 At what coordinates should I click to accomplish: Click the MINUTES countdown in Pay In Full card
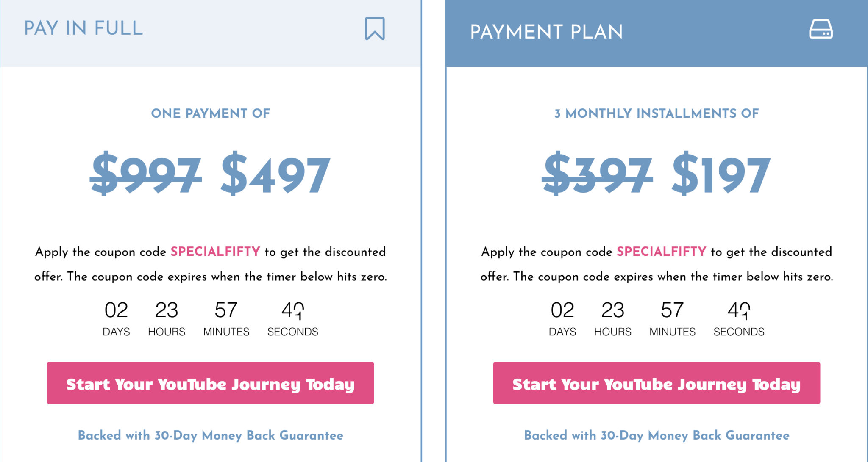pos(226,318)
